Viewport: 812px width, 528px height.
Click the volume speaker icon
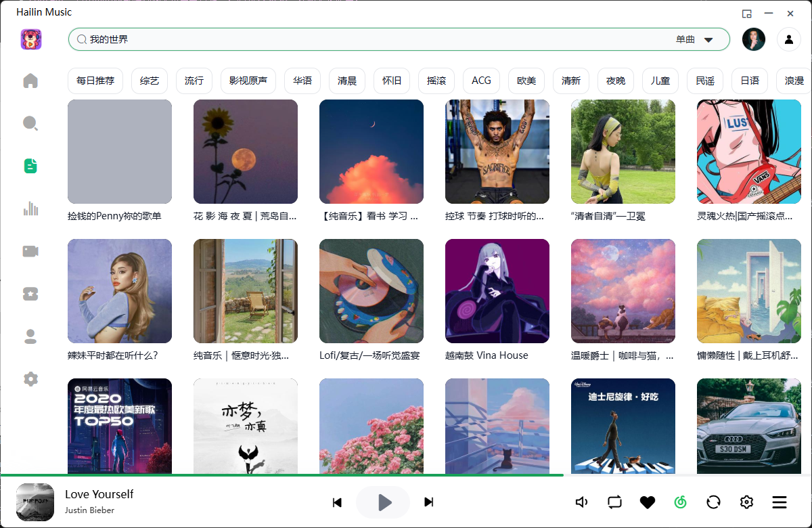[x=581, y=502]
